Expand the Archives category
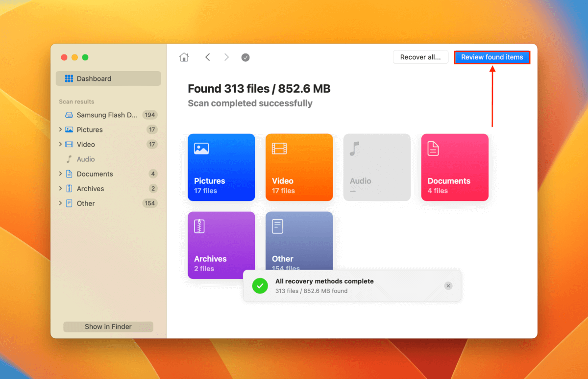Viewport: 588px width, 379px height. pos(60,189)
